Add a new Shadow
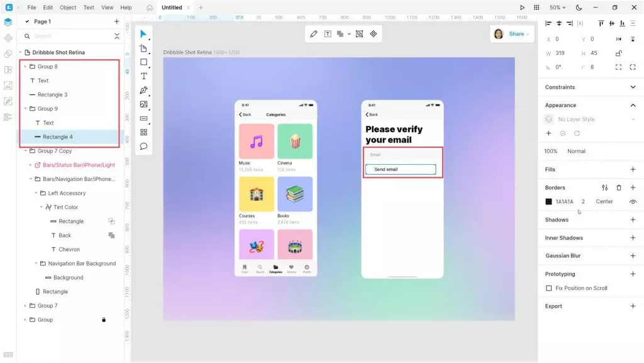644x363 pixels. 633,220
